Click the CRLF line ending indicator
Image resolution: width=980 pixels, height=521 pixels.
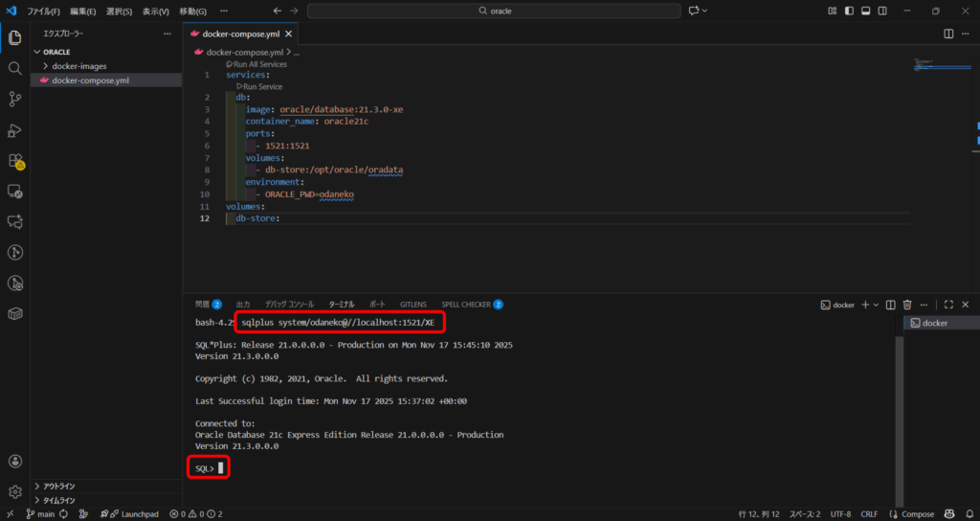(868, 514)
